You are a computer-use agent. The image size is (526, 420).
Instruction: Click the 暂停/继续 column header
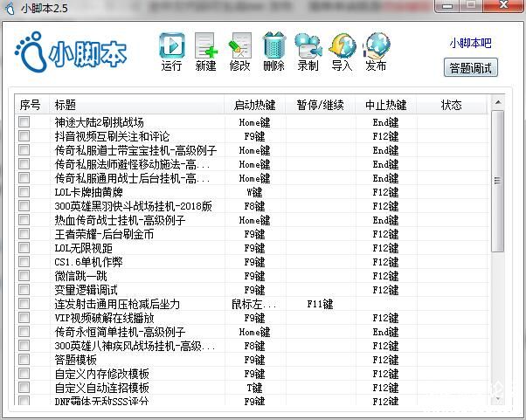(x=321, y=105)
